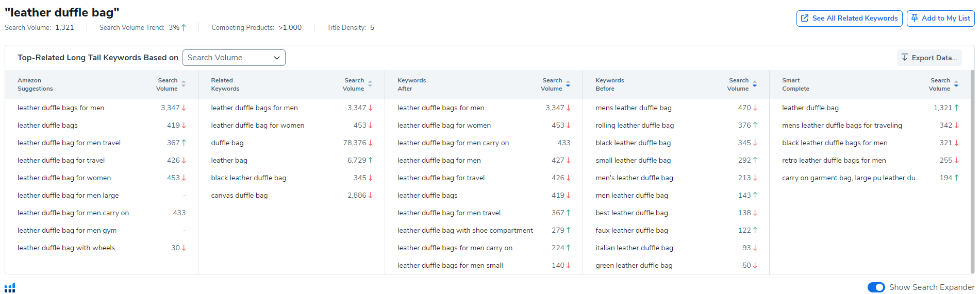
Task: Sort Keywords After column by Search Volume
Action: pyautogui.click(x=568, y=84)
